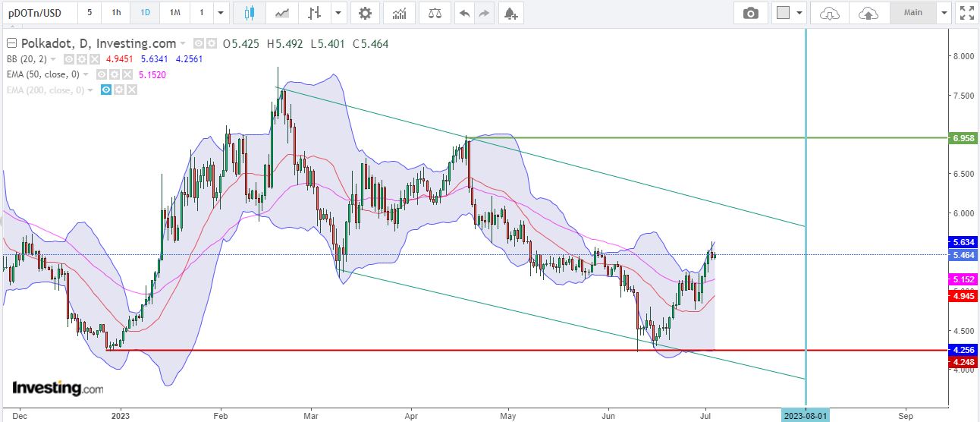This screenshot has height=422, width=980.
Task: Open dropdown next to Main button
Action: point(944,13)
